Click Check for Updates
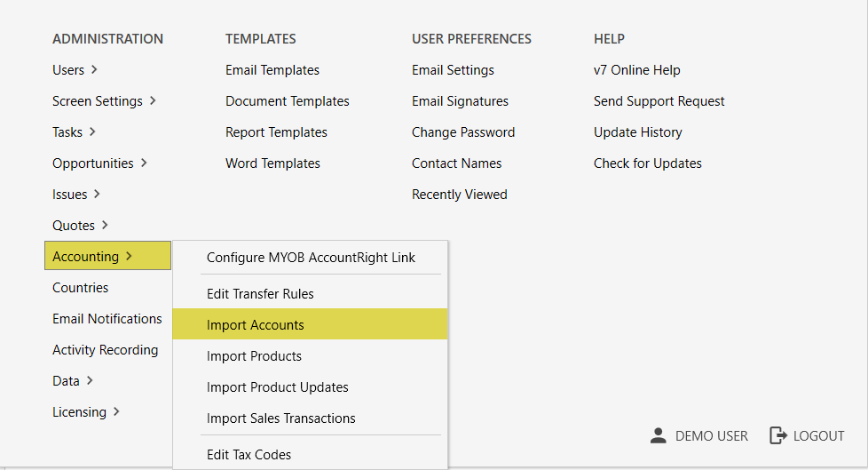Screen dimensions: 868x470 [x=648, y=163]
